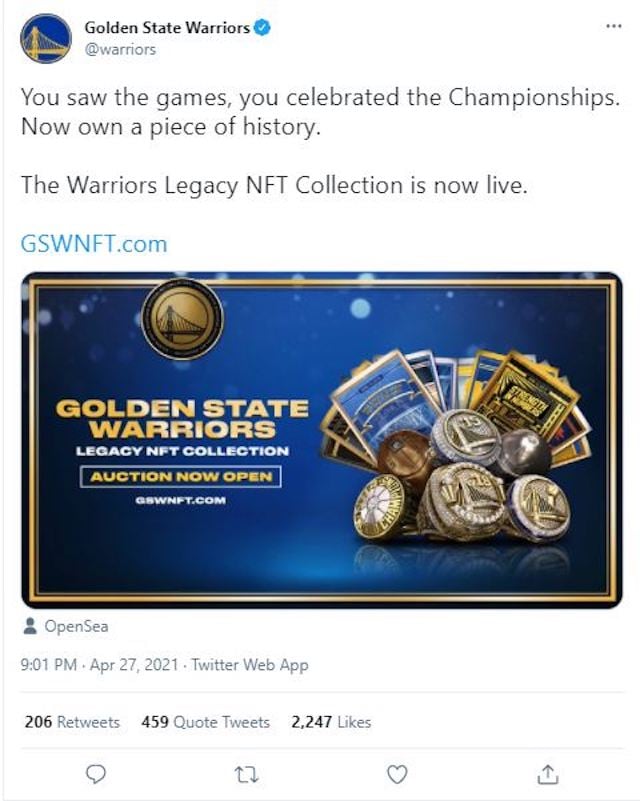Open the Legacy NFT Collection image
The height and width of the screenshot is (801, 640).
coord(322,440)
